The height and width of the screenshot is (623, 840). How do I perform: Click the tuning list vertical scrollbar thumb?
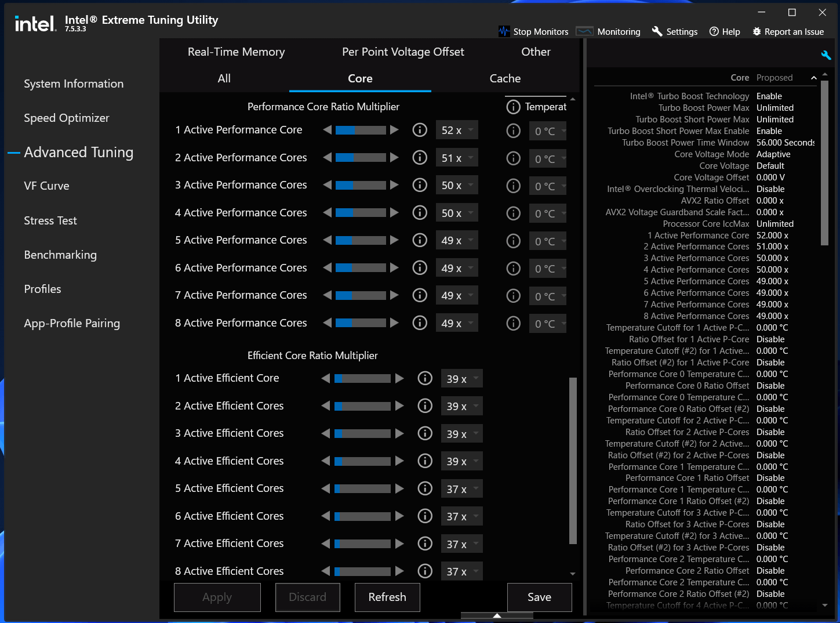(573, 461)
